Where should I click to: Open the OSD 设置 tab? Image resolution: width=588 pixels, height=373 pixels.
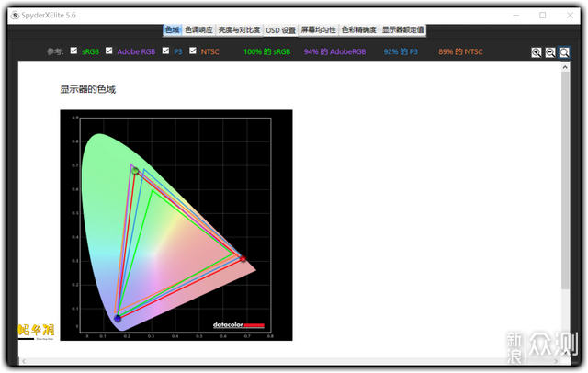tap(281, 30)
